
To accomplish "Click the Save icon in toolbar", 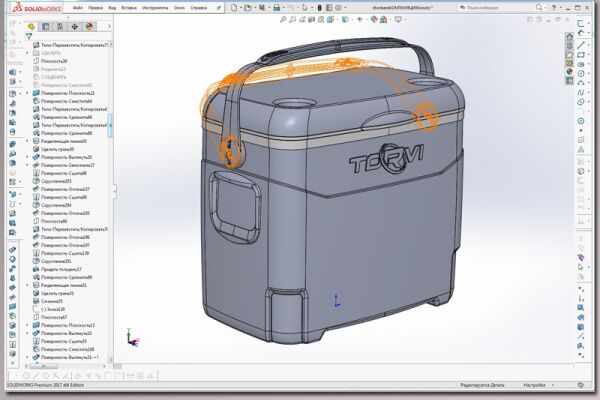I will click(x=262, y=7).
